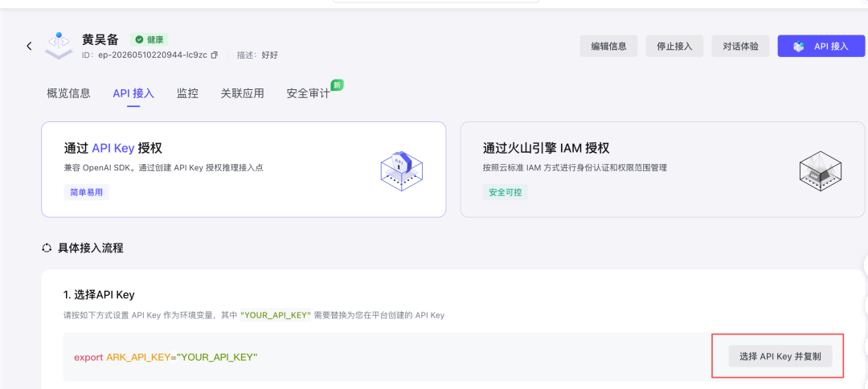868x389 pixels.
Task: Copy the endpoint ID ep-20260510220944-lc9zc
Action: click(215, 55)
